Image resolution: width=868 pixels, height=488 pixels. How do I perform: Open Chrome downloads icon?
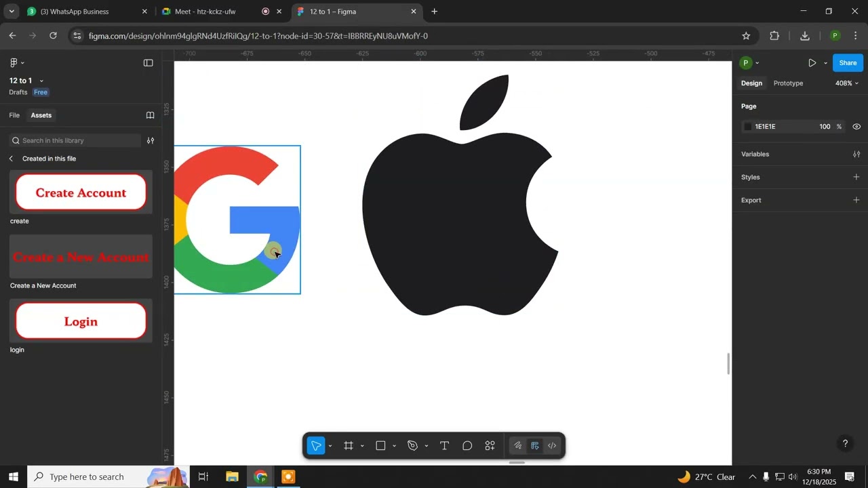click(805, 36)
